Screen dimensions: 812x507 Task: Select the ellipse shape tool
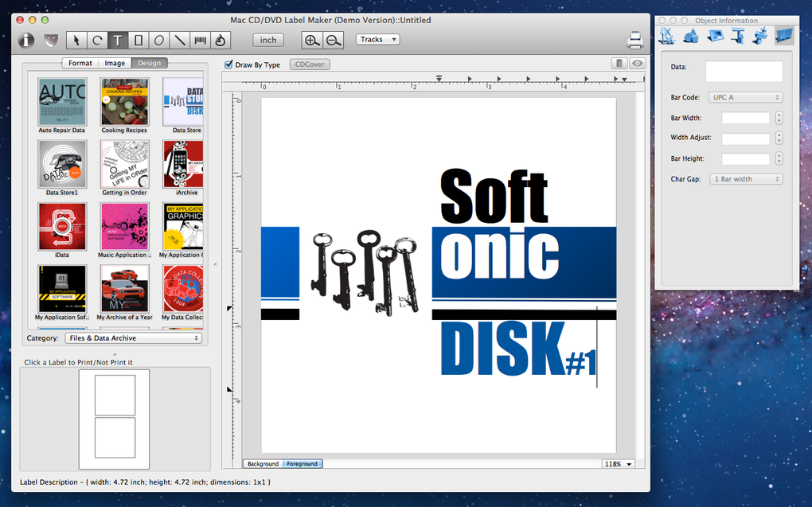159,40
